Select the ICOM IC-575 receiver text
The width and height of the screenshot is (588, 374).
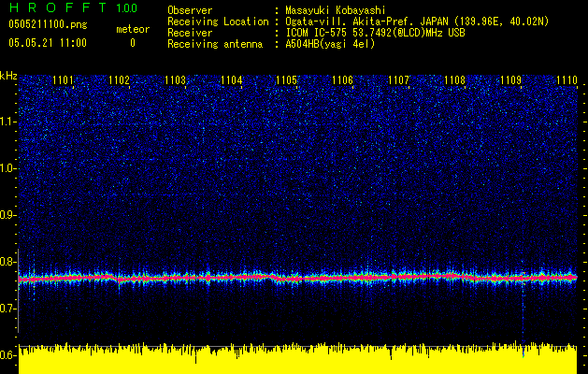pos(375,33)
